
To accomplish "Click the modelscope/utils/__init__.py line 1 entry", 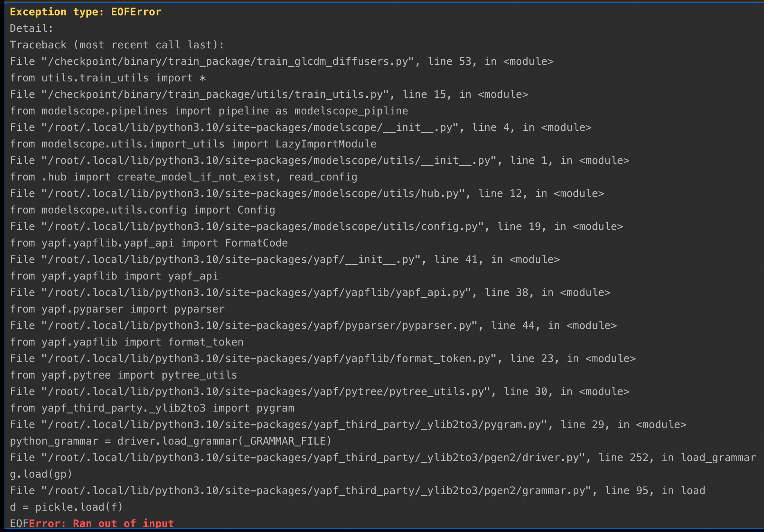I will click(x=320, y=161).
